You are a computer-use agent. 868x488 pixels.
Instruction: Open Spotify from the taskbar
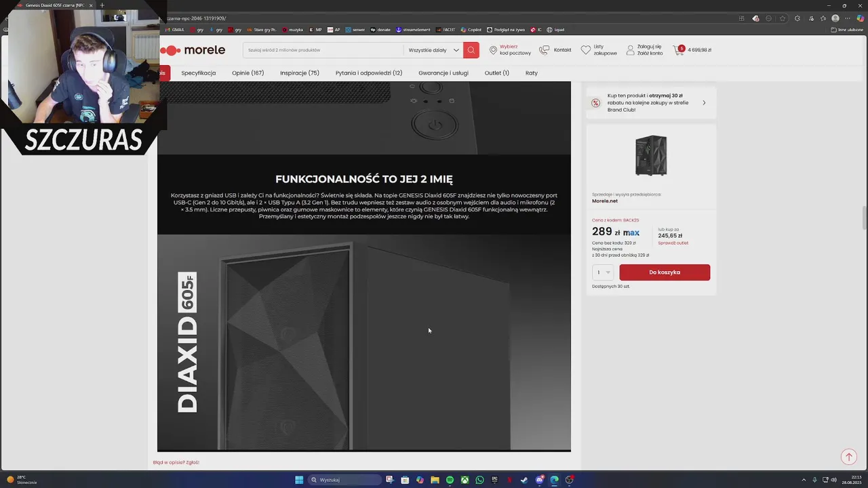pyautogui.click(x=450, y=480)
